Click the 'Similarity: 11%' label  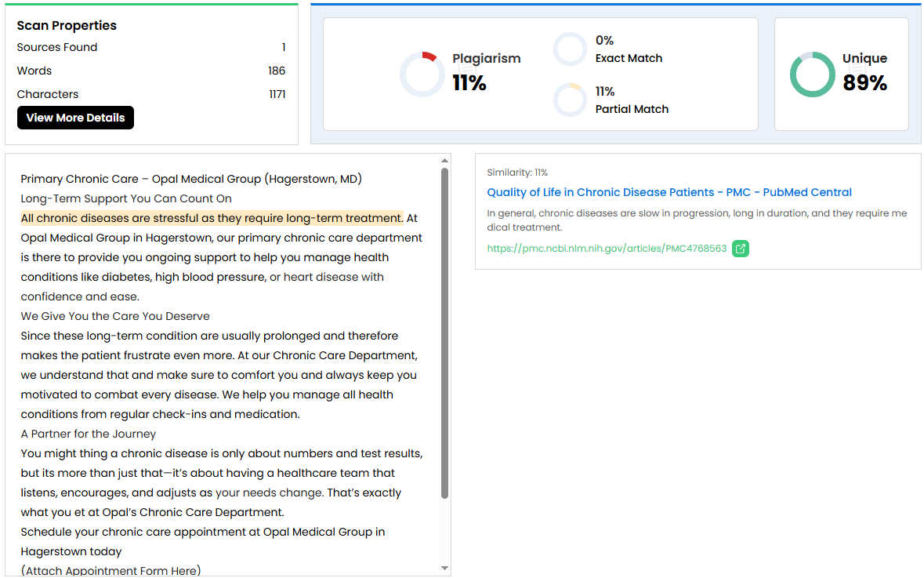517,173
